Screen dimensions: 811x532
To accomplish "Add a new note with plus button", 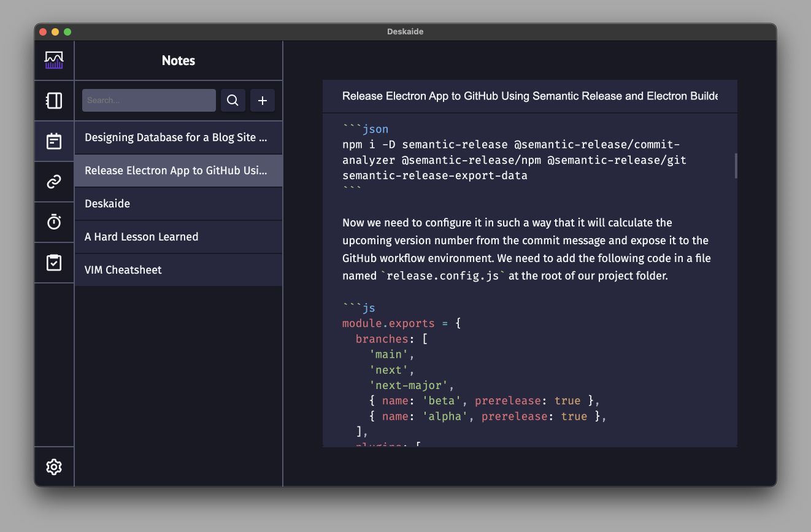I will 263,101.
